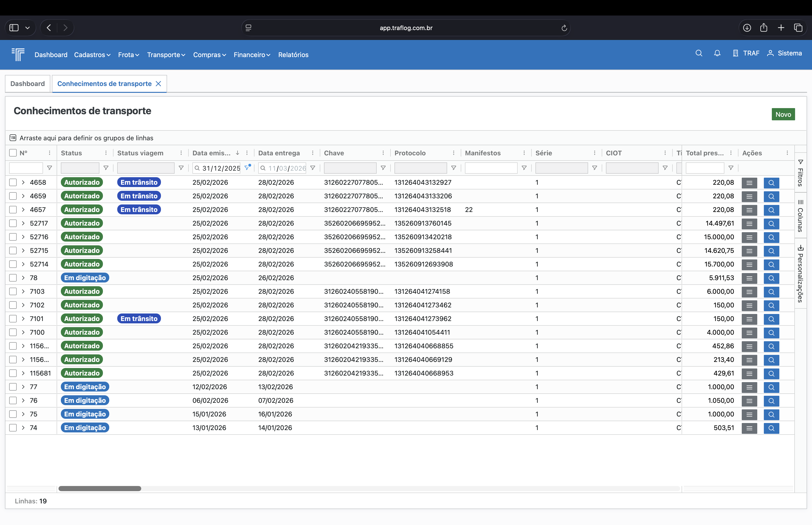Viewport: 812px width, 525px height.
Task: Select the checkbox for row 7103
Action: [13, 291]
